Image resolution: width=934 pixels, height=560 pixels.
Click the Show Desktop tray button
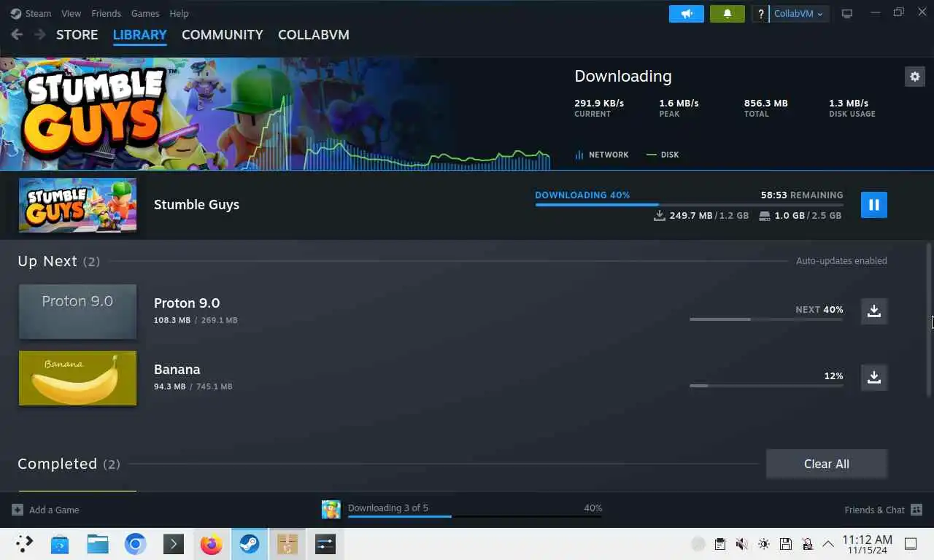(911, 544)
